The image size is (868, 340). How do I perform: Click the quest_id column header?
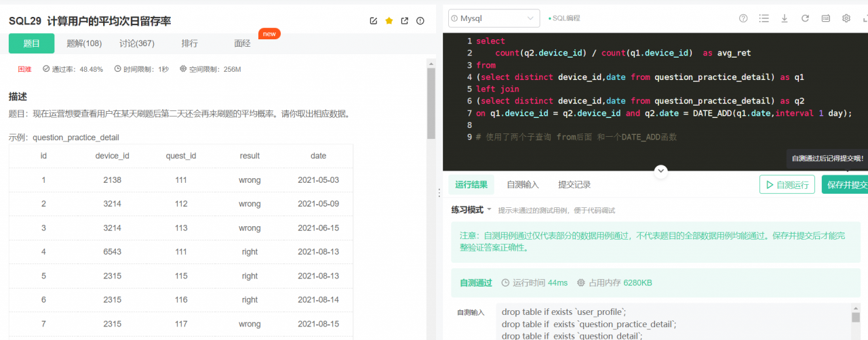point(181,156)
